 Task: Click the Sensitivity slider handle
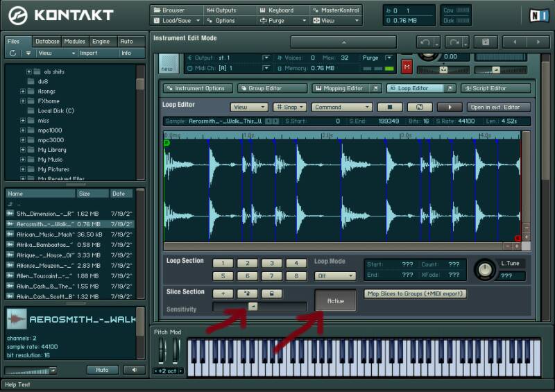[x=253, y=306]
